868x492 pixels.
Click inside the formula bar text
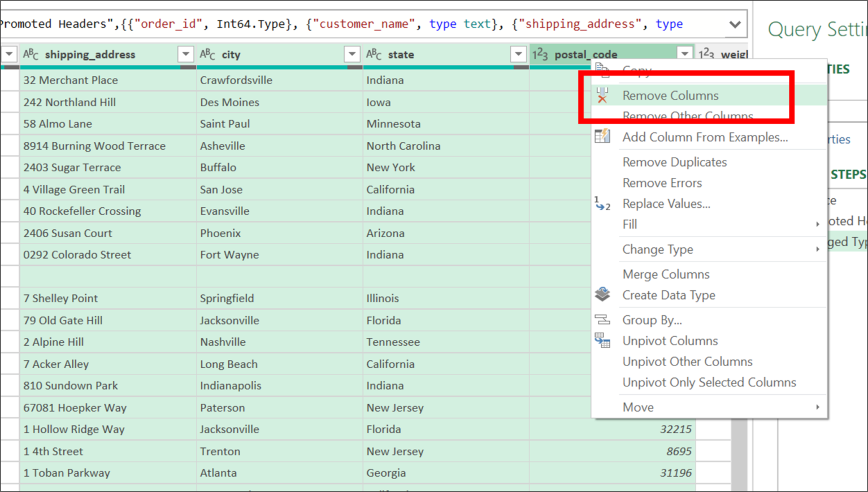(362, 24)
